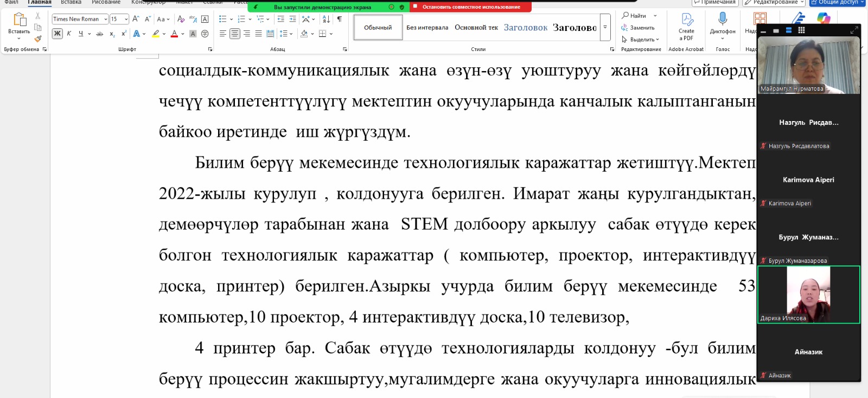Toggle paragraph marks visibility
868x398 pixels.
pyautogui.click(x=340, y=19)
